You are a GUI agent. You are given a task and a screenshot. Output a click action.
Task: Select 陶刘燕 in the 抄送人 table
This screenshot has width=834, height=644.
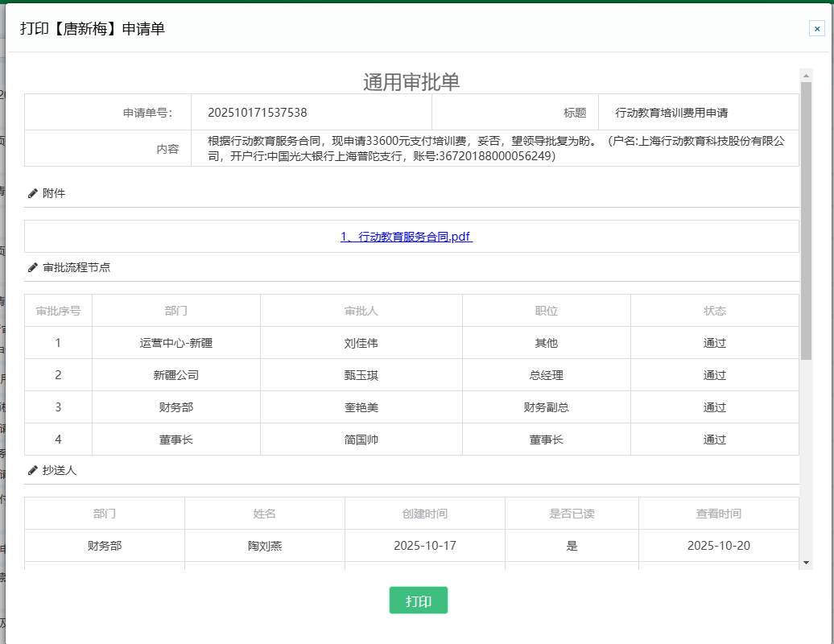(264, 546)
